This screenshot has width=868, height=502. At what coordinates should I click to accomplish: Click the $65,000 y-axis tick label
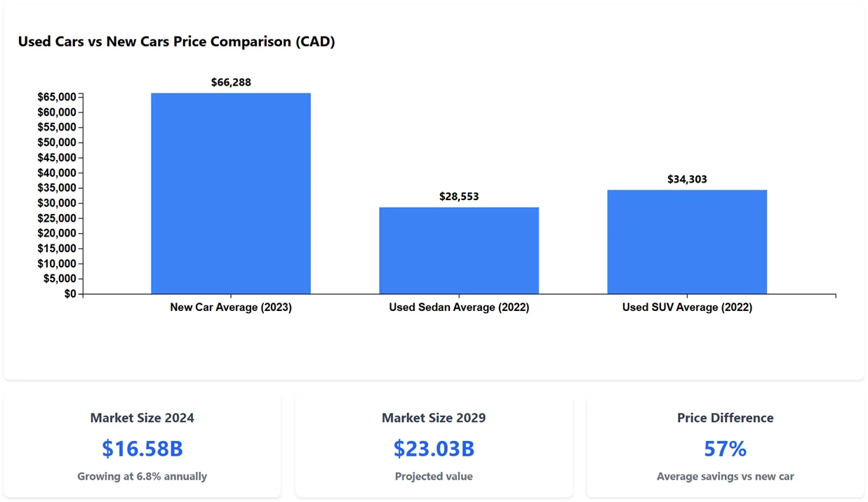tap(57, 97)
